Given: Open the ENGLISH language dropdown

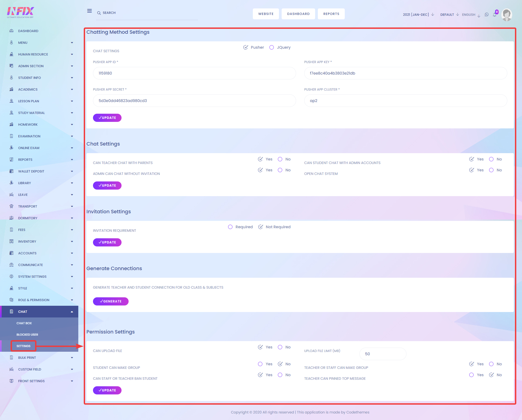Looking at the screenshot, I should [x=471, y=15].
